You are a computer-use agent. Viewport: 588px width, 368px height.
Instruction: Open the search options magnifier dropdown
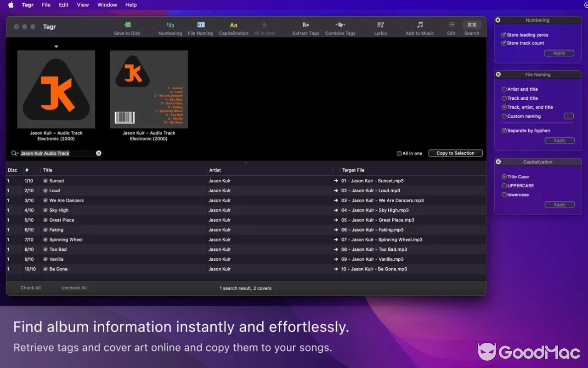coord(15,153)
